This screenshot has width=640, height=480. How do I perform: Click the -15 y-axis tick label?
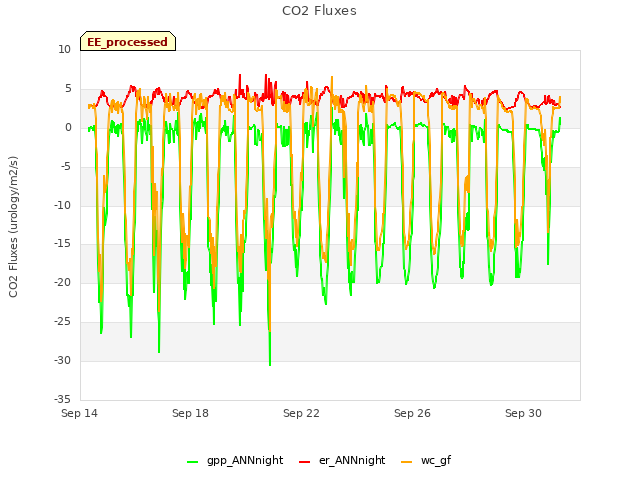click(62, 244)
